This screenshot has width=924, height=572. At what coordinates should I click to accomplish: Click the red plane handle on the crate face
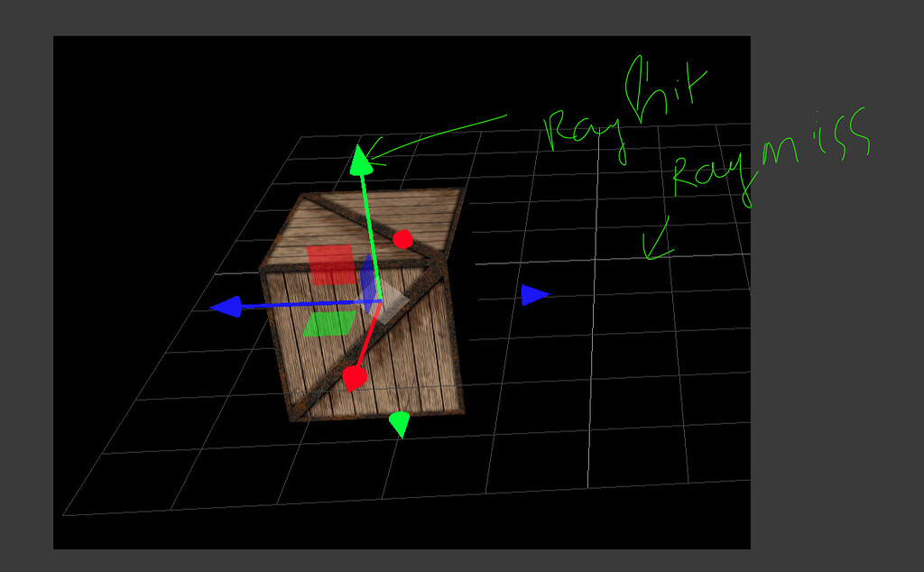(329, 264)
